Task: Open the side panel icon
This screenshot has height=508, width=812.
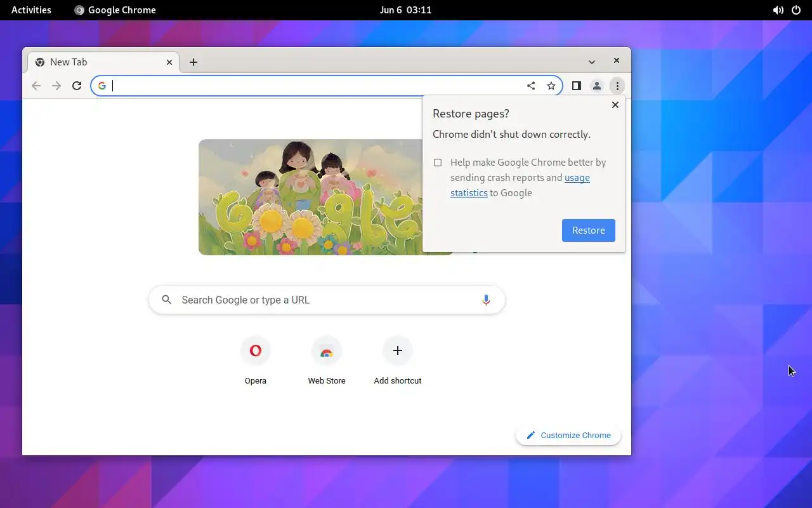Action: click(x=576, y=86)
